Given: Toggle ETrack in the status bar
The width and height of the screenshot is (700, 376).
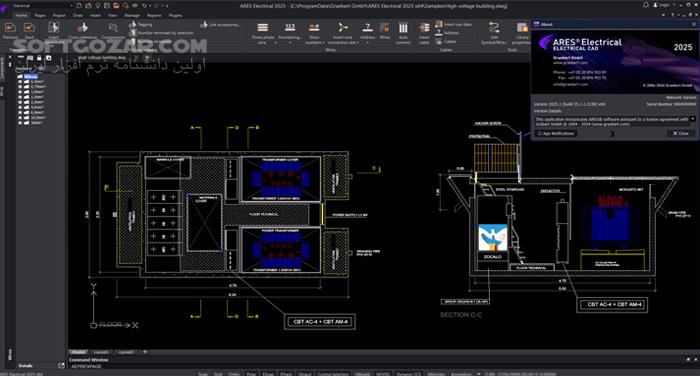Looking at the screenshot, I should 286,374.
